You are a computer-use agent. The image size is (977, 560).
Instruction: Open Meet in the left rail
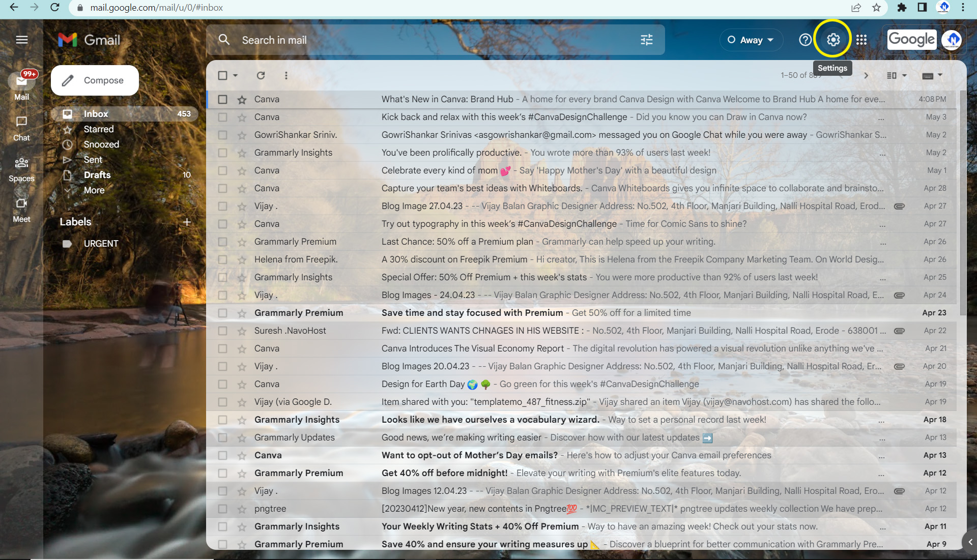pyautogui.click(x=21, y=210)
